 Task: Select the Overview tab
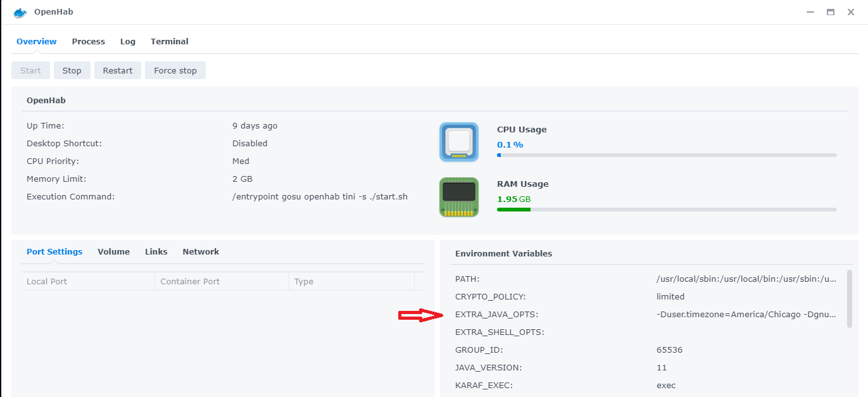tap(37, 41)
